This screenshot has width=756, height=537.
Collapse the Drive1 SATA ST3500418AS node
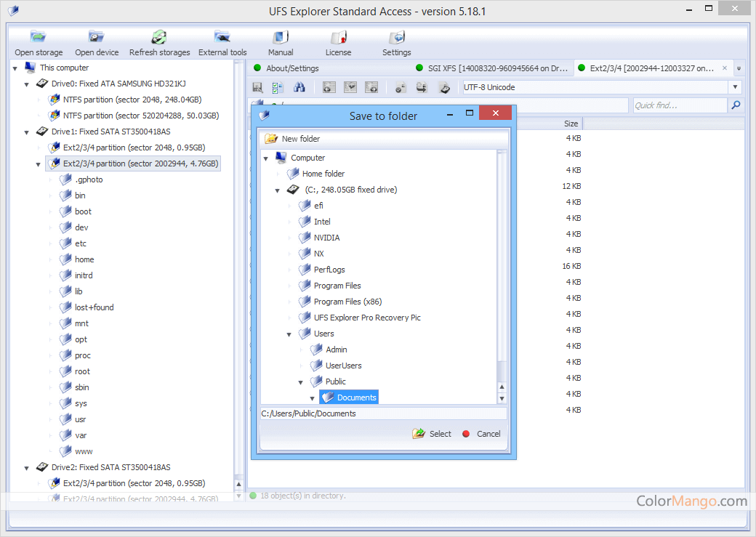click(26, 132)
